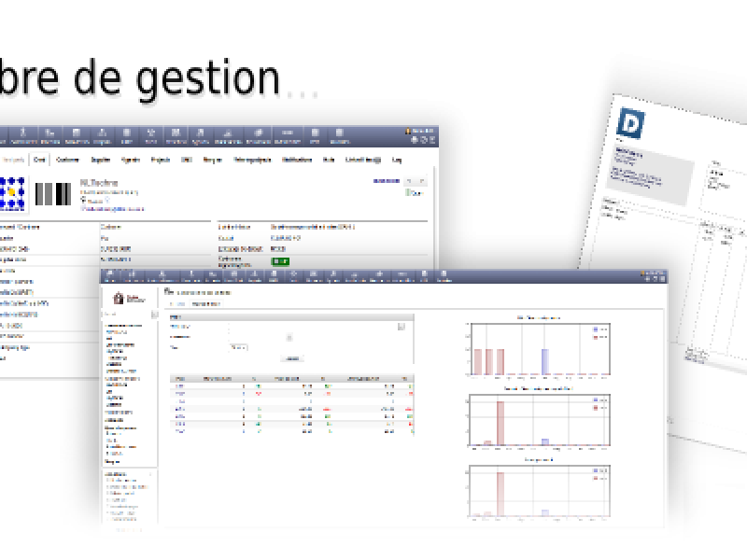Go to the next record using the right arrow
Image resolution: width=747 pixels, height=560 pixels.
tap(422, 181)
